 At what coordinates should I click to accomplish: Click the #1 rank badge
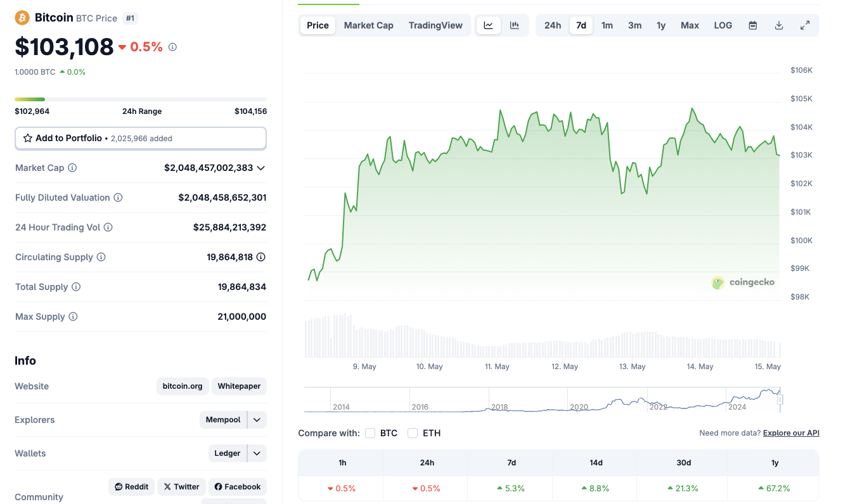click(130, 18)
